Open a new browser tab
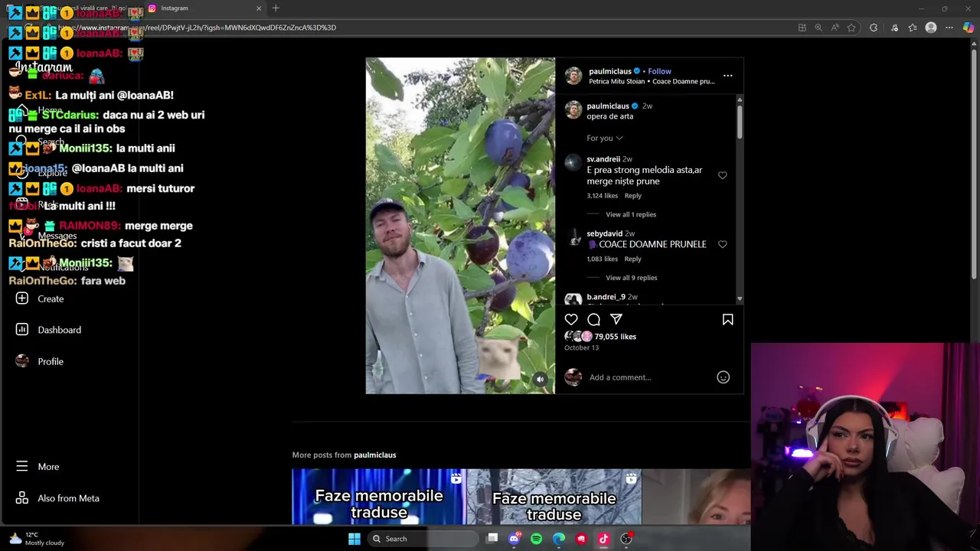 click(x=276, y=8)
